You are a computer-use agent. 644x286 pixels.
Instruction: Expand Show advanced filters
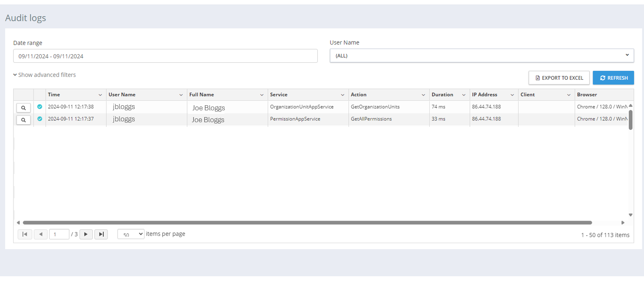44,75
